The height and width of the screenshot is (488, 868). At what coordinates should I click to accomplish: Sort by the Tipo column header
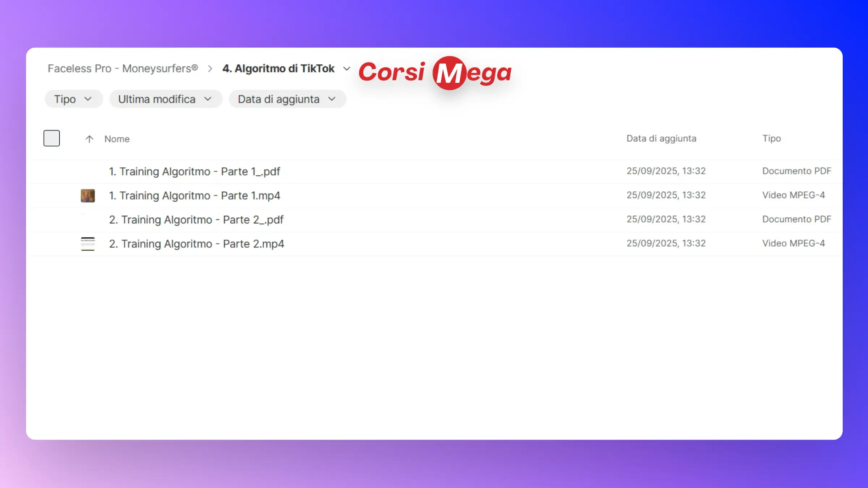click(771, 138)
